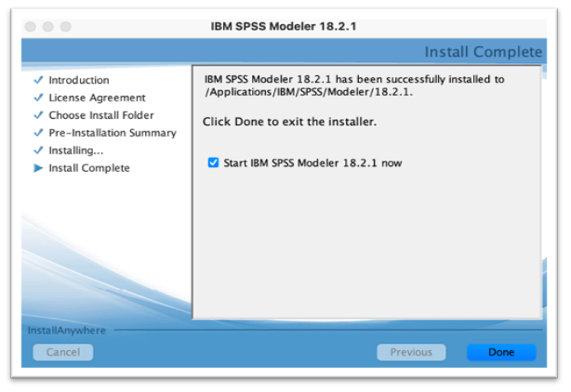Image resolution: width=571 pixels, height=392 pixels.
Task: Click the Pre-Installation Summary checkmark icon
Action: [x=38, y=133]
